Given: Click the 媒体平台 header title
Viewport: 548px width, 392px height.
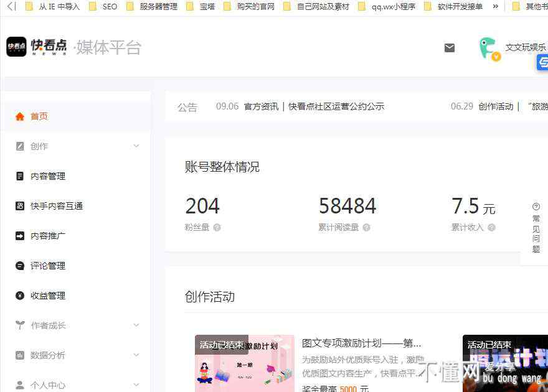Looking at the screenshot, I should click(x=109, y=47).
